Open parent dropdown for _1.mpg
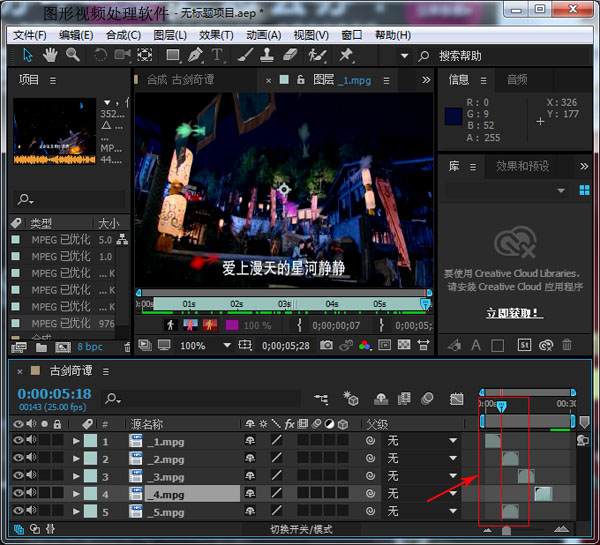Viewport: 600px width, 545px height. point(422,441)
